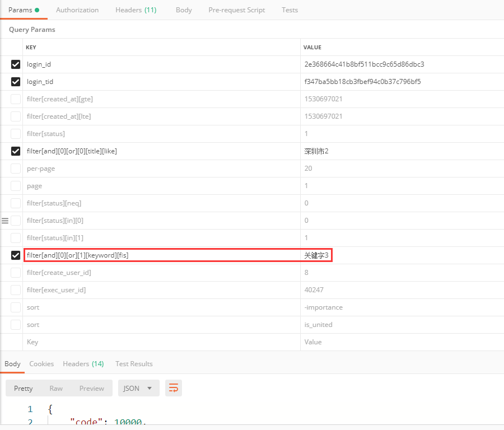Click the drag handle beside filter[status][in][0]

(5, 221)
